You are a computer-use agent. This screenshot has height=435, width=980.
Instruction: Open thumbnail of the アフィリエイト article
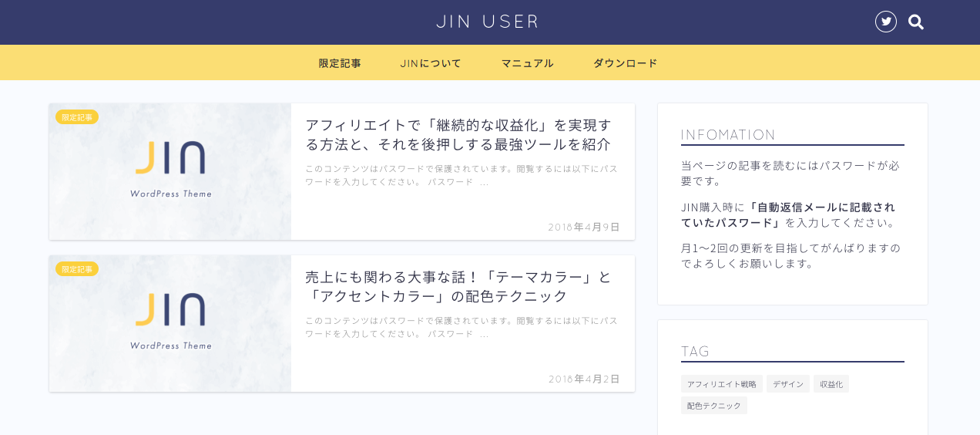coord(170,172)
